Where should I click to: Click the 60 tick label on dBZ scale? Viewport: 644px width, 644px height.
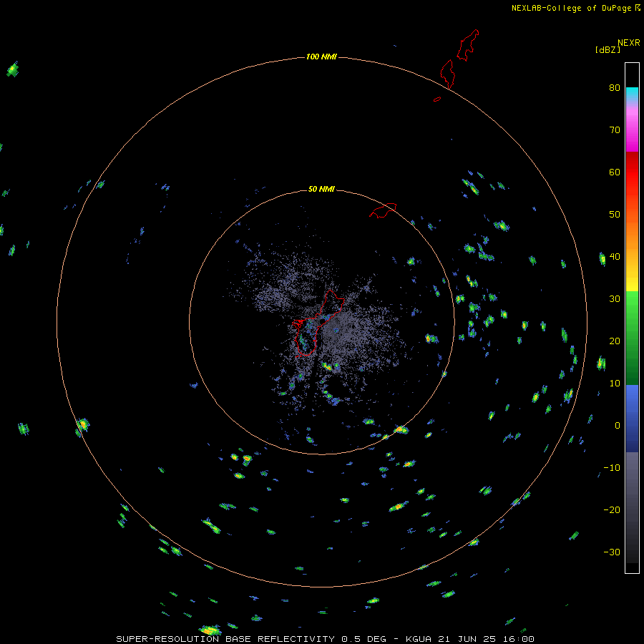615,172
